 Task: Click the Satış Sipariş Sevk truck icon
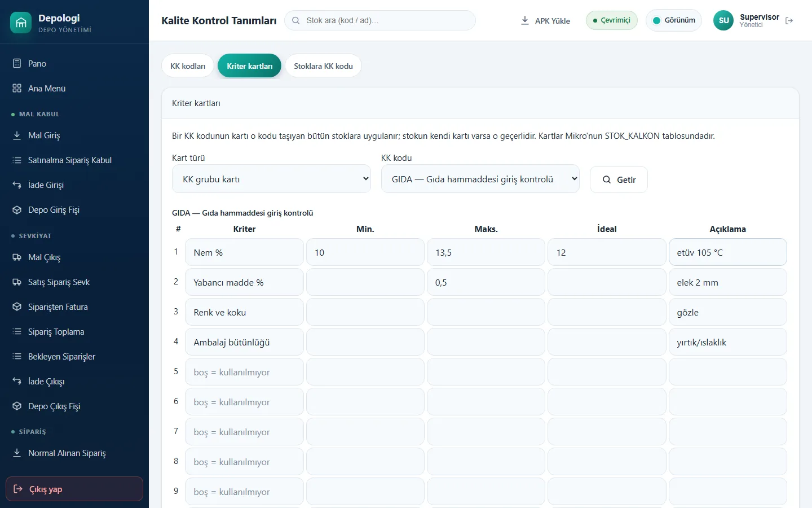(17, 282)
